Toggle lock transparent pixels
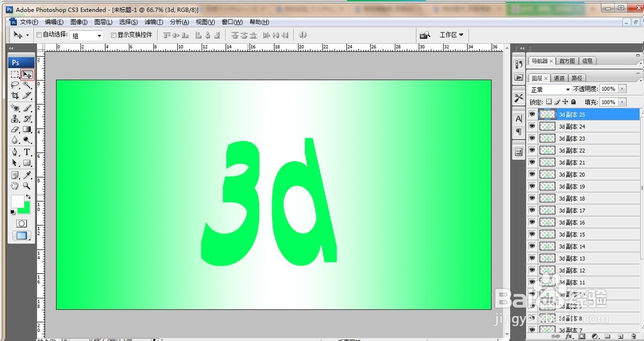Image resolution: width=644 pixels, height=341 pixels. [x=549, y=102]
